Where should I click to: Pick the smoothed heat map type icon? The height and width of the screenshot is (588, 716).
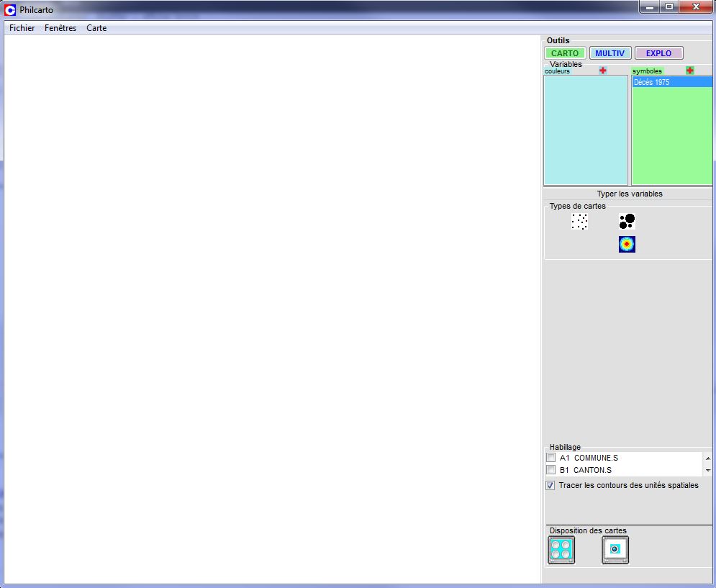click(627, 244)
